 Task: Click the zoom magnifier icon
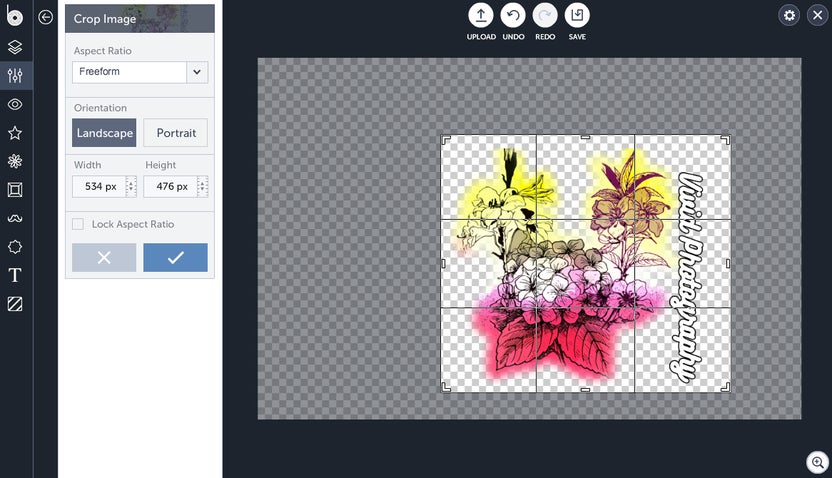tap(818, 462)
